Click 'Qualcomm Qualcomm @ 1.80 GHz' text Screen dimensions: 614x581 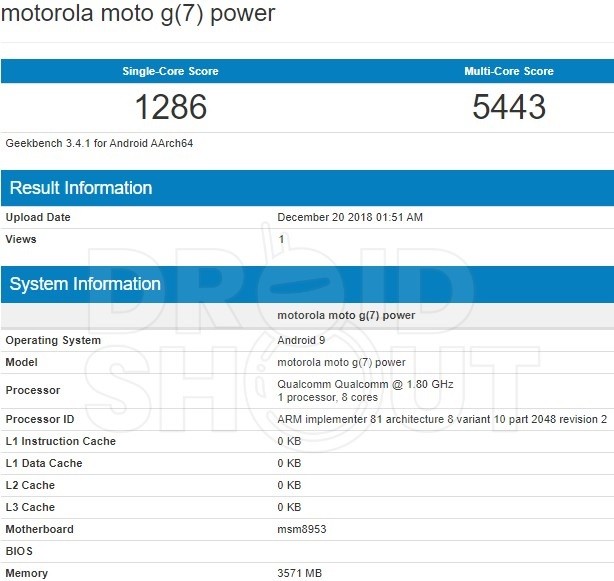[365, 384]
